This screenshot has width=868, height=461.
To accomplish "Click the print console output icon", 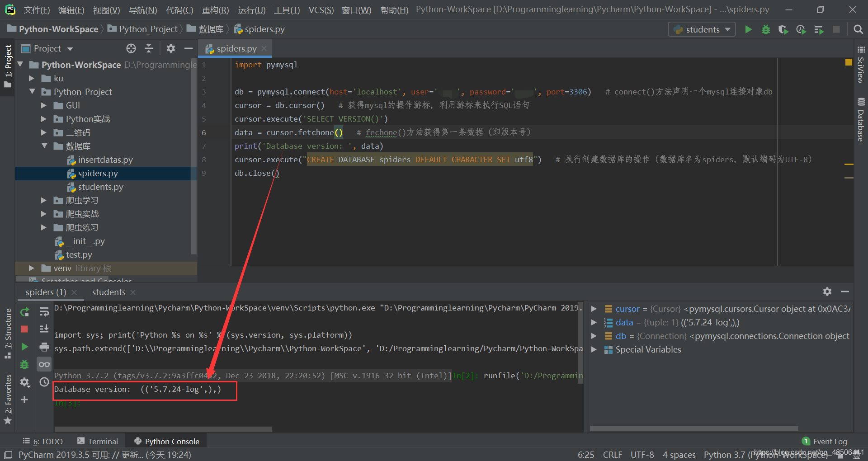I will pyautogui.click(x=44, y=347).
